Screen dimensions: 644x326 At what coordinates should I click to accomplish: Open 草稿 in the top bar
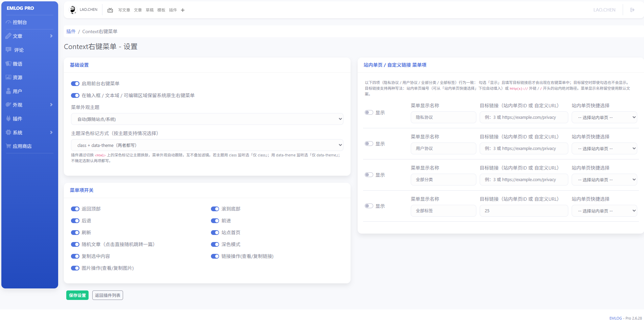click(x=150, y=10)
